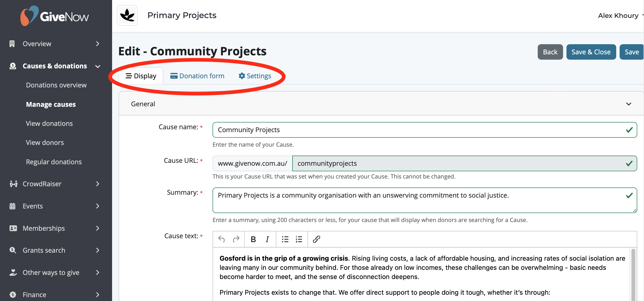Image resolution: width=644 pixels, height=301 pixels.
Task: Click the insert link icon
Action: pyautogui.click(x=316, y=239)
